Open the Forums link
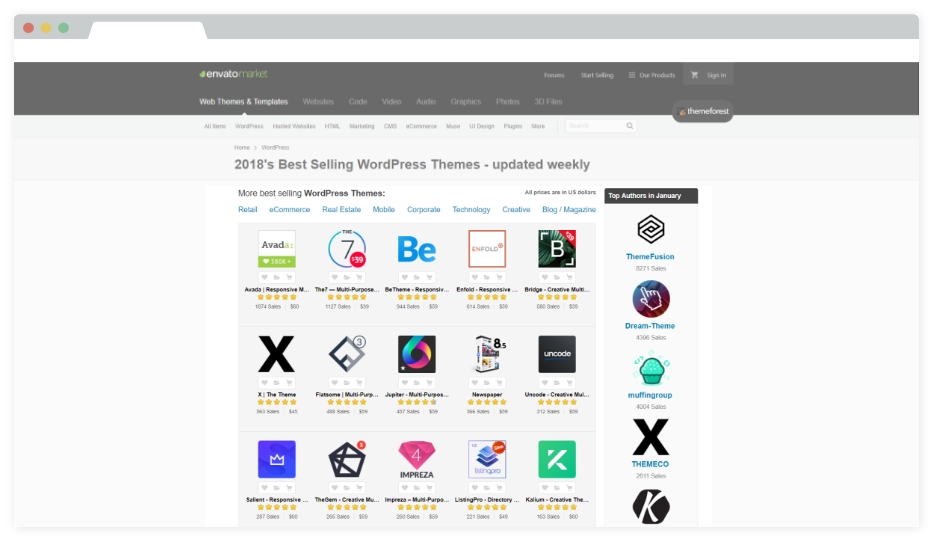Image resolution: width=935 pixels, height=543 pixels. 554,75
